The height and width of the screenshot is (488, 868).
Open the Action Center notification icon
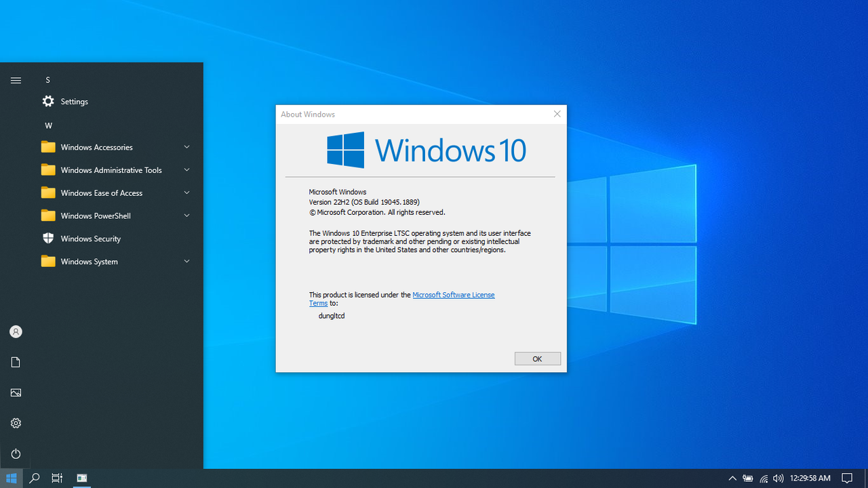(x=847, y=479)
